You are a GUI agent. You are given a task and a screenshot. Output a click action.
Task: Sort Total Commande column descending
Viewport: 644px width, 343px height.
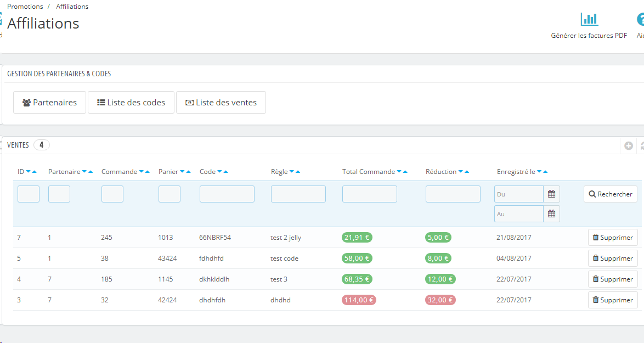pyautogui.click(x=399, y=172)
